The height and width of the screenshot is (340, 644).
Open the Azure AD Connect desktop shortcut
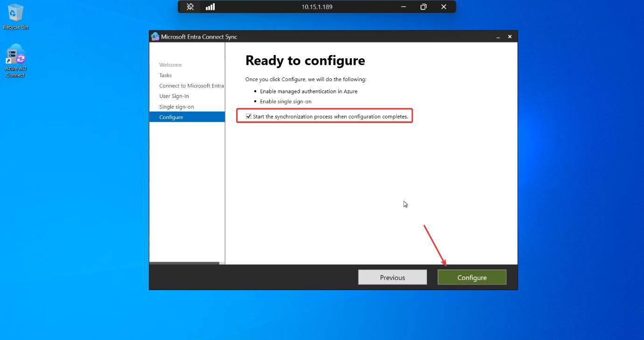point(15,61)
